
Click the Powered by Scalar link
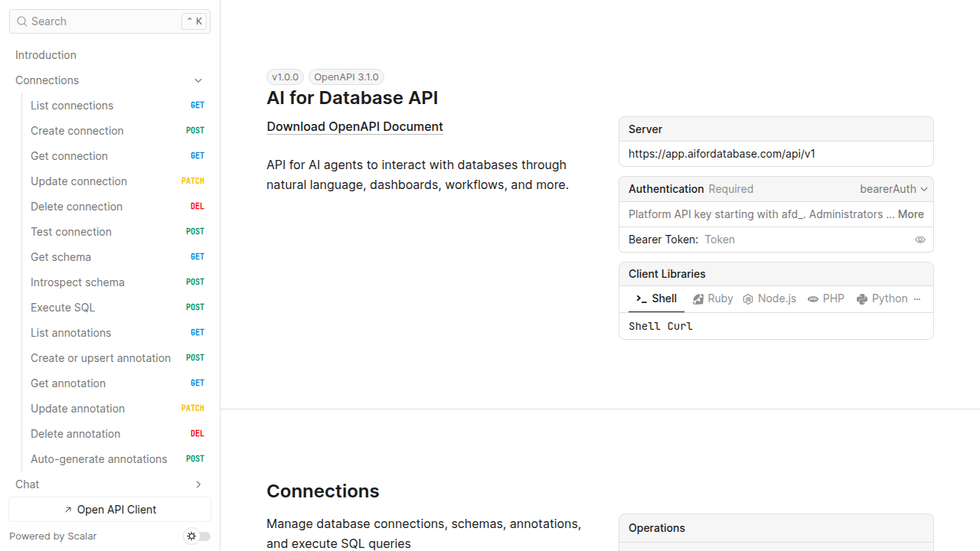coord(53,536)
